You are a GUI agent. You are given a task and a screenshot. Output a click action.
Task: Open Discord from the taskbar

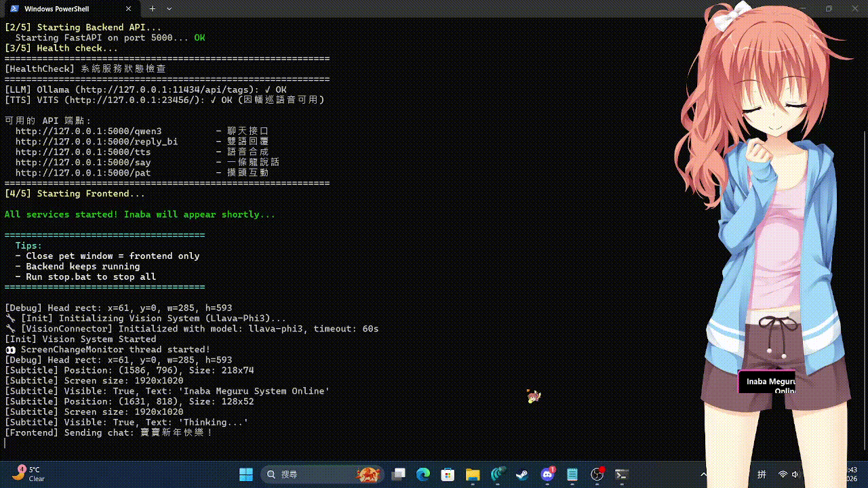(x=547, y=474)
